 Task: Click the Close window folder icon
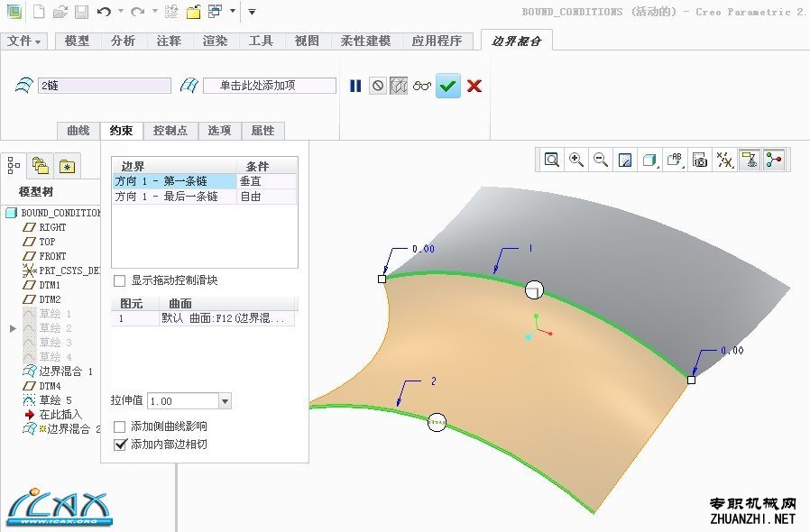click(x=193, y=12)
